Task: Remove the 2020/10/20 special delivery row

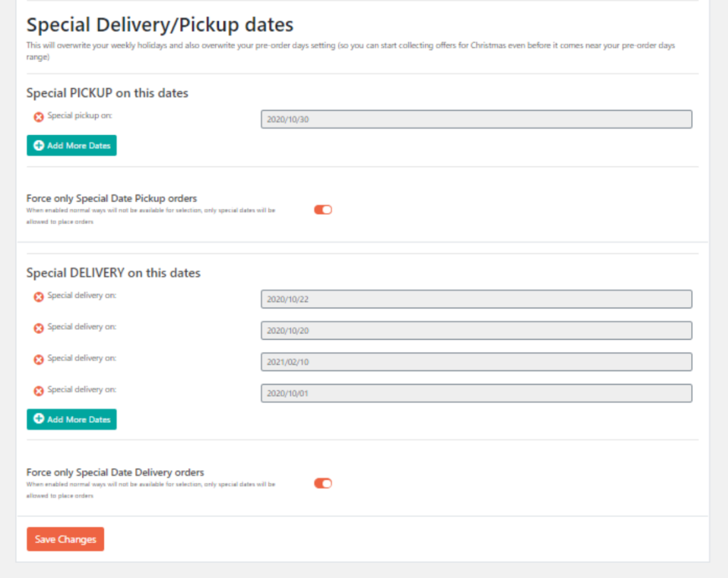Action: pyautogui.click(x=39, y=328)
